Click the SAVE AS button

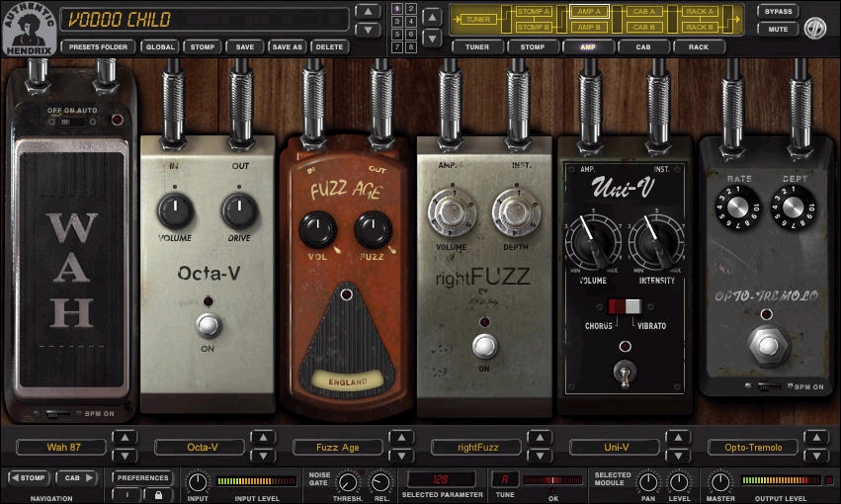click(287, 47)
